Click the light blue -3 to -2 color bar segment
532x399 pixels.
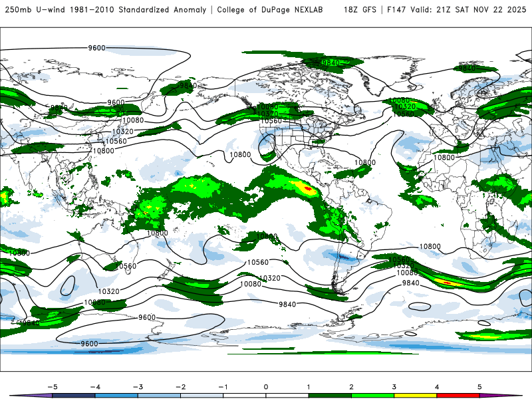(x=159, y=396)
